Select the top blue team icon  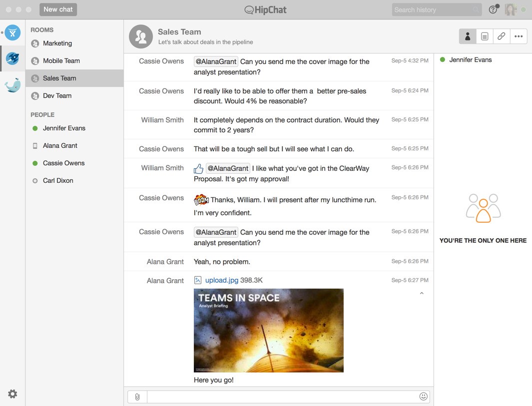point(12,33)
